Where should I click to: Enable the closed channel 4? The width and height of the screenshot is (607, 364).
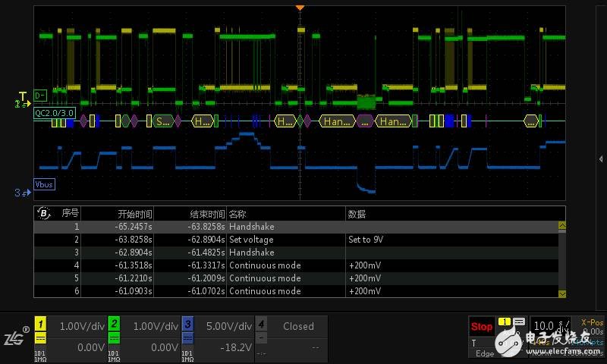click(x=261, y=325)
